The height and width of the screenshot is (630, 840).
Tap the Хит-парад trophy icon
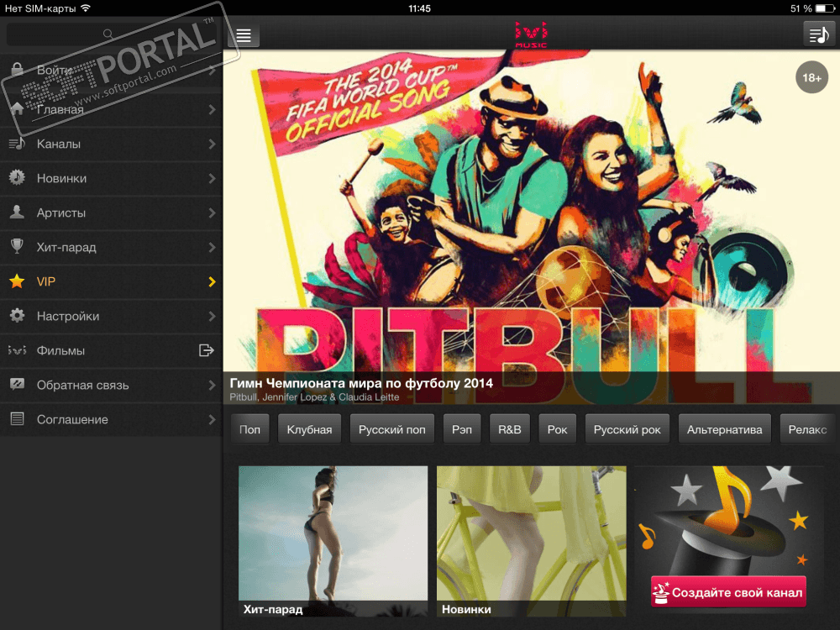(17, 246)
